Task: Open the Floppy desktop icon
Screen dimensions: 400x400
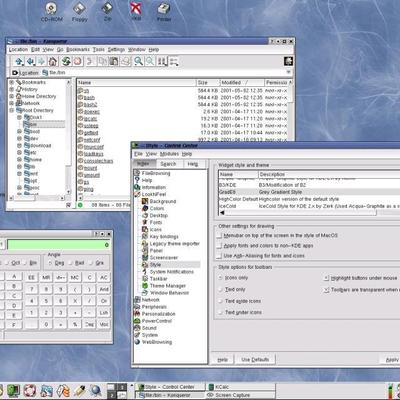Action: 80,12
